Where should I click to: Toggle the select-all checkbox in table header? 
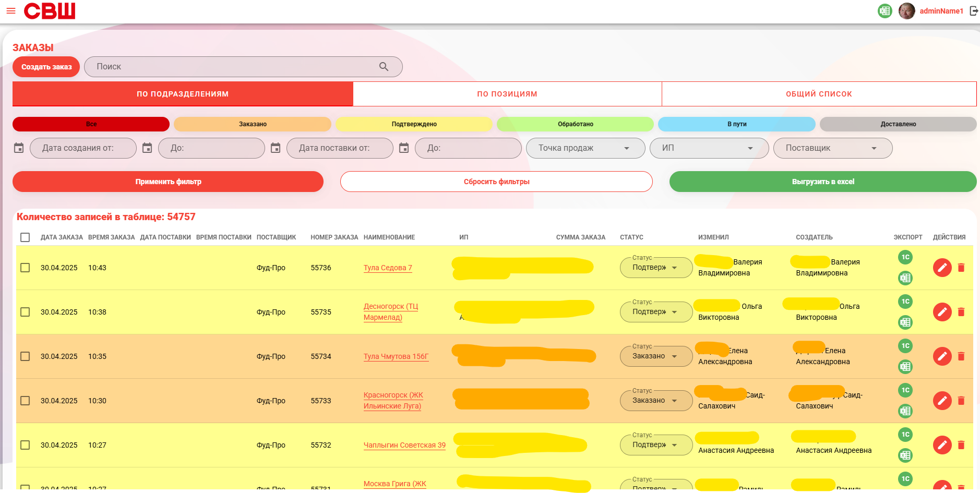pos(25,237)
